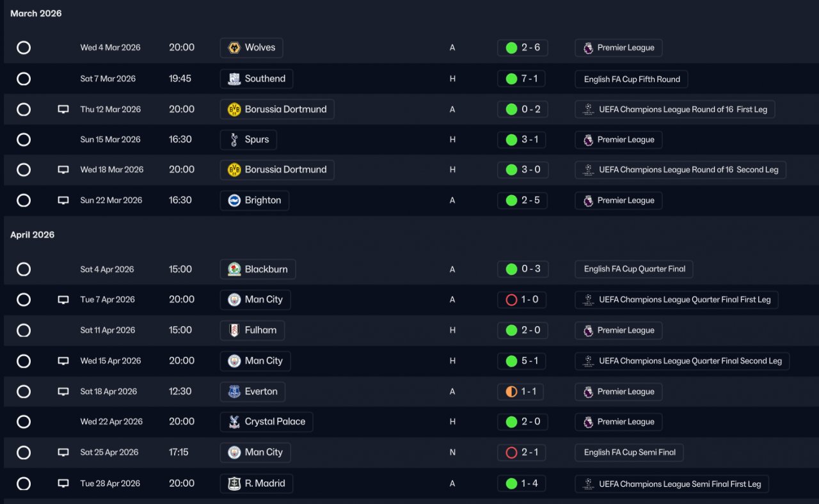
Task: Select the radio circle for Fulham fixture
Action: pyautogui.click(x=24, y=331)
